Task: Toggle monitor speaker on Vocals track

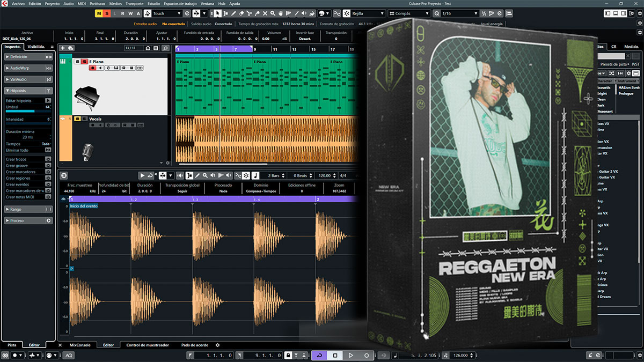Action: click(x=100, y=125)
